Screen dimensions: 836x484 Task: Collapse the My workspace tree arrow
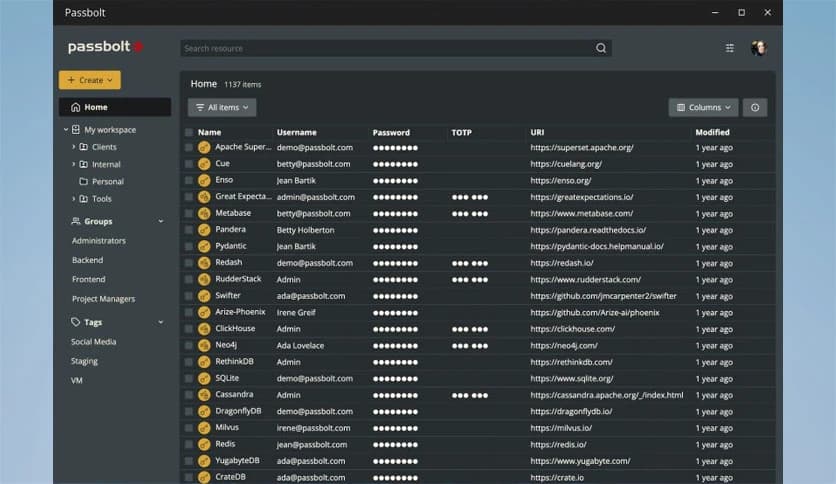66,130
